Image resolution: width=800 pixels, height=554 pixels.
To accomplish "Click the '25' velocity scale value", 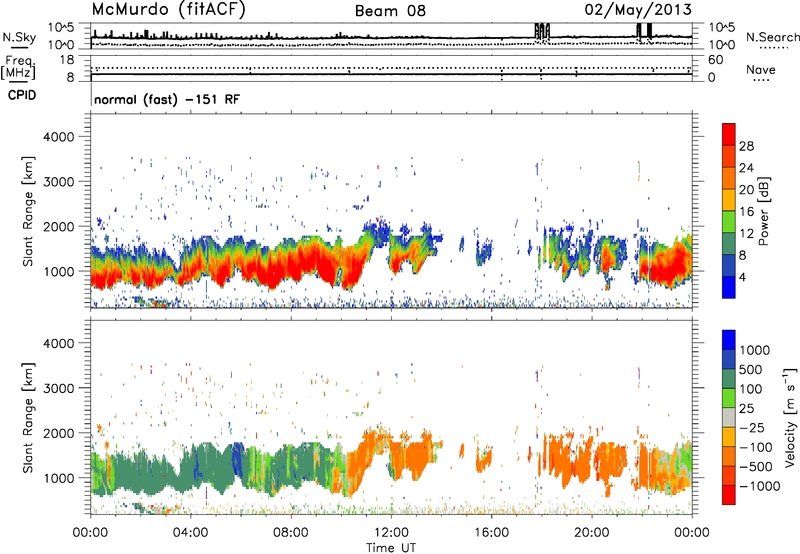I will pos(746,408).
